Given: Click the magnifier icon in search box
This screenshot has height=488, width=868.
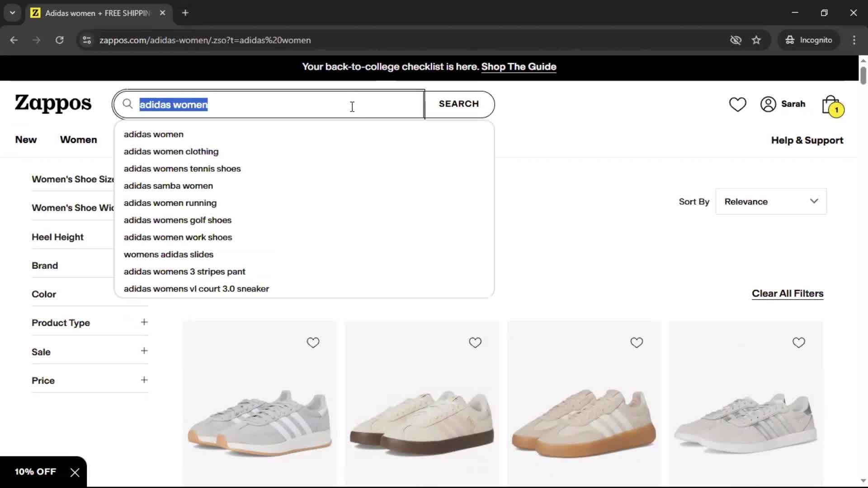Looking at the screenshot, I should click(x=127, y=104).
